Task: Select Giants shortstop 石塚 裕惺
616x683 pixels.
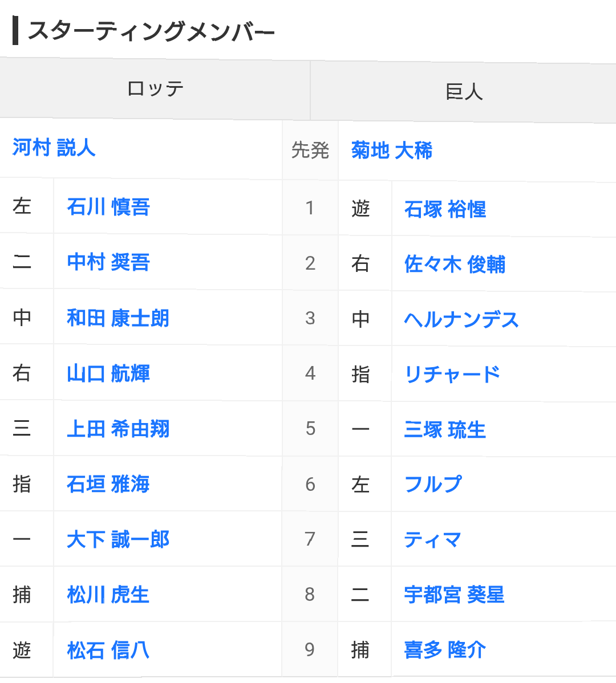Action: pyautogui.click(x=445, y=209)
